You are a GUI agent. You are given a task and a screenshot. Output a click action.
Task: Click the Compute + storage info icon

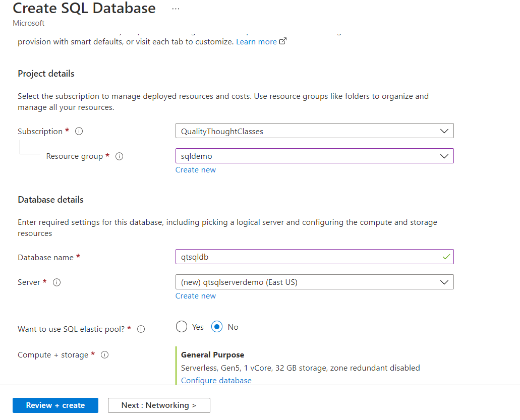(104, 355)
